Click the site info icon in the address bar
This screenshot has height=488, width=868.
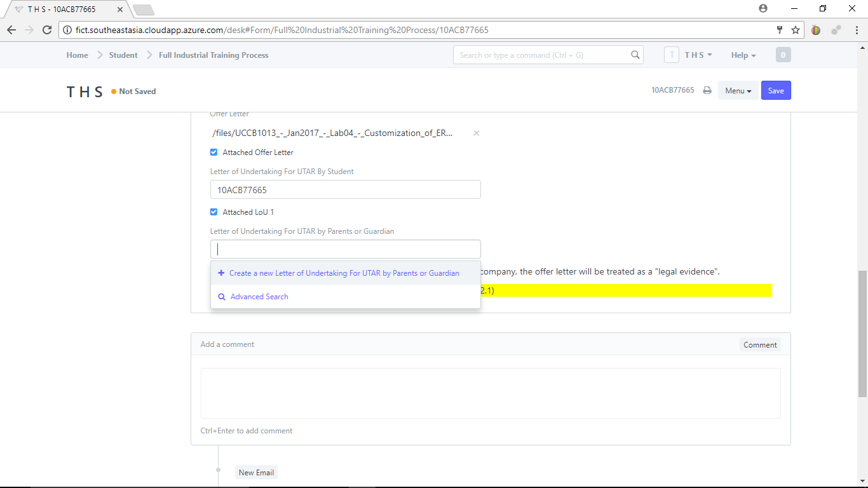pyautogui.click(x=67, y=30)
